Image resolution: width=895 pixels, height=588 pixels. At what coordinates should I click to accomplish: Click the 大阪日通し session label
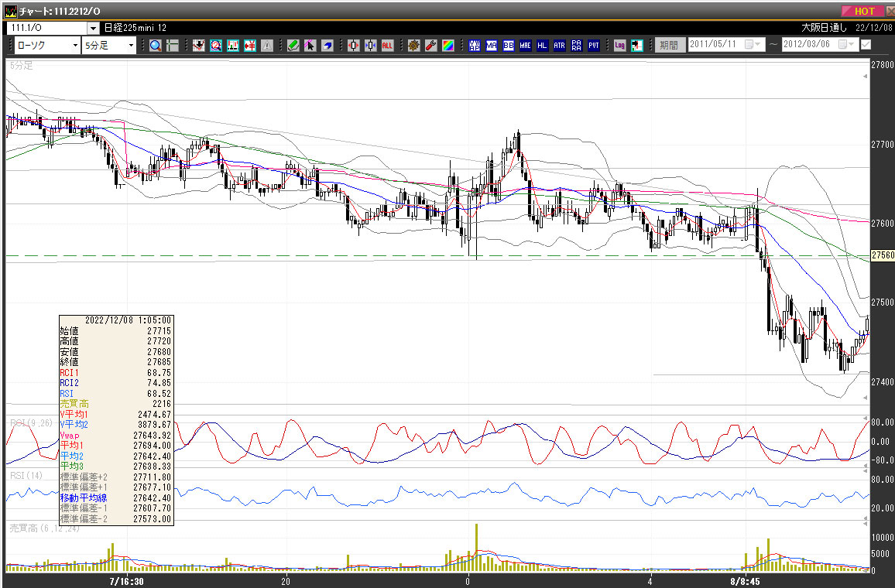(x=824, y=27)
